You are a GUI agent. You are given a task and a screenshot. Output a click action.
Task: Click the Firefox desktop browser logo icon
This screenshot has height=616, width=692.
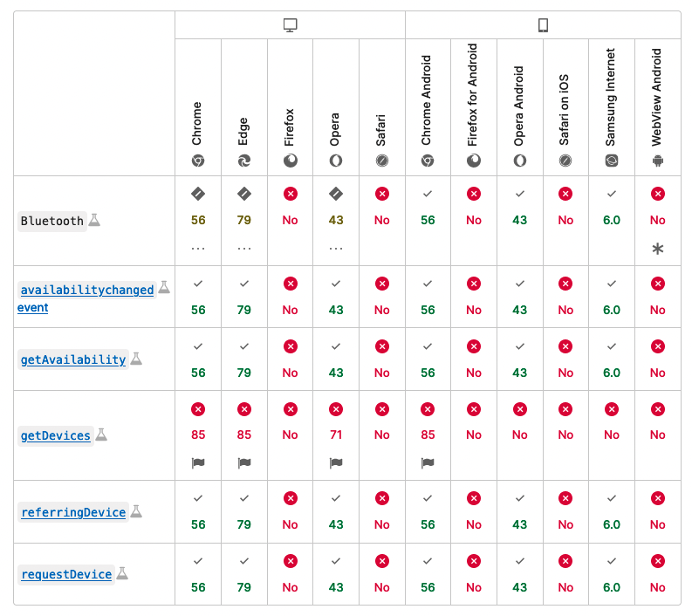pyautogui.click(x=290, y=161)
